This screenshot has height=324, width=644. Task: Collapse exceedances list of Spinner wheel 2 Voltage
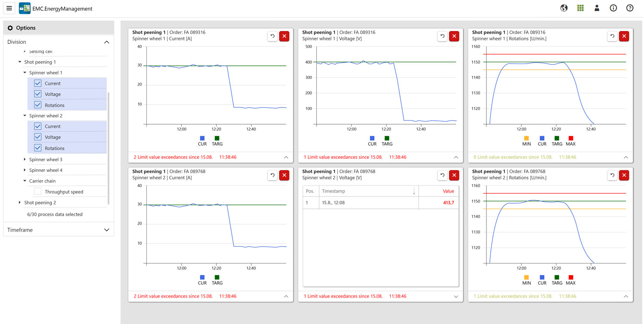pos(456,296)
